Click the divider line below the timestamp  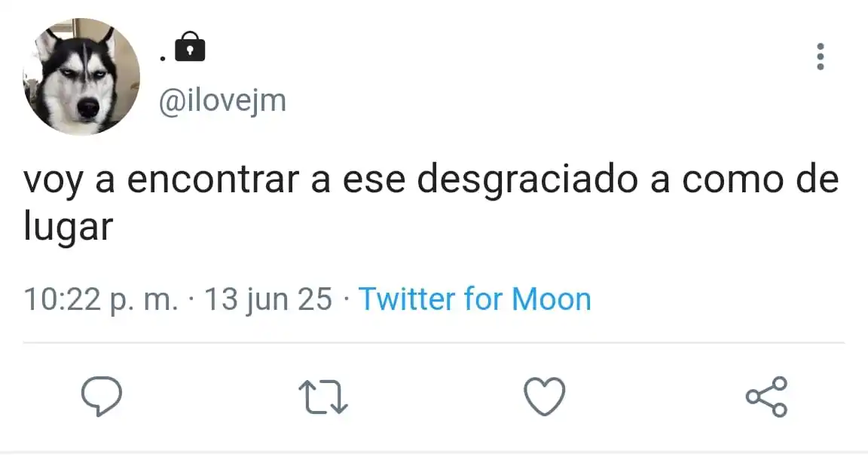click(433, 342)
